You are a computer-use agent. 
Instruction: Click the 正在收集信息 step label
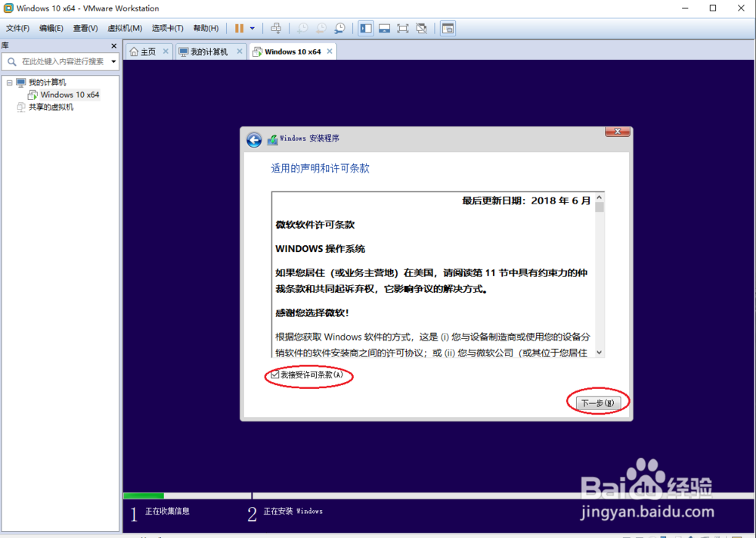click(167, 512)
